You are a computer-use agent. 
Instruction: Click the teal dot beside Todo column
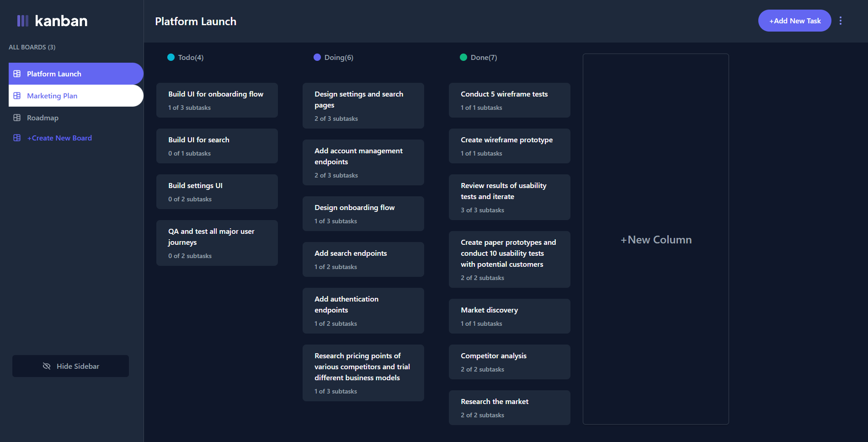tap(170, 57)
